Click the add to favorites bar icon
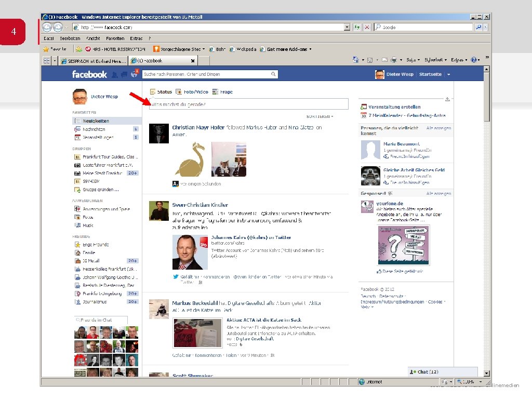This screenshot has height=399, width=532. (x=79, y=49)
